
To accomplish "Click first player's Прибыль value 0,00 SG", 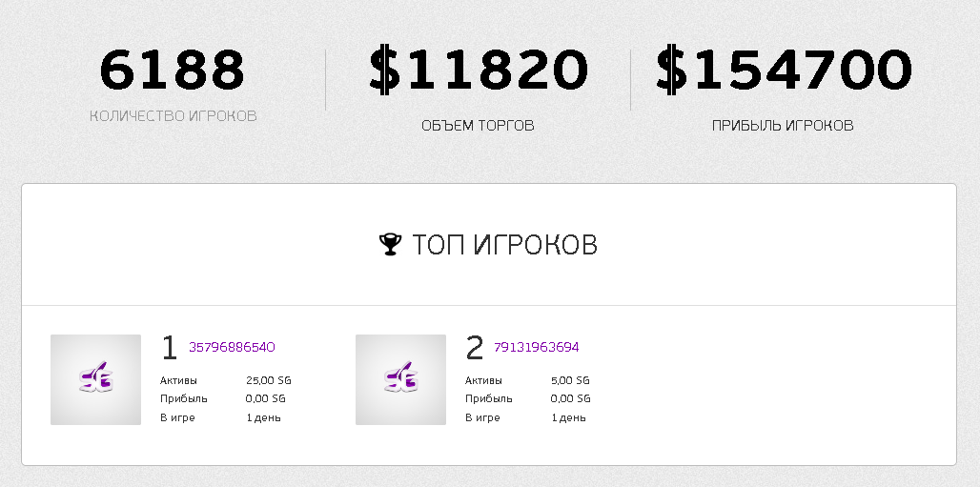I will 266,399.
